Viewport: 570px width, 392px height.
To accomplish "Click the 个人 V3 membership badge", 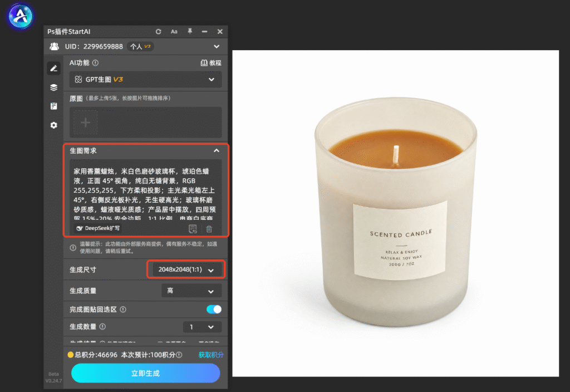I will [141, 47].
